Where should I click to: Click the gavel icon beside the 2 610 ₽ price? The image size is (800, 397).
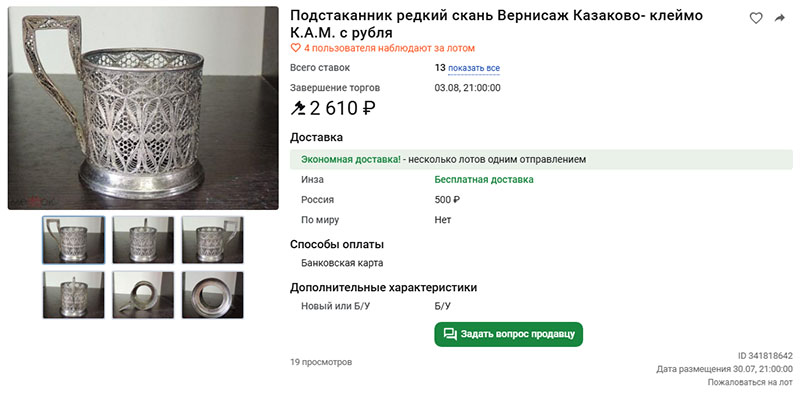(297, 108)
